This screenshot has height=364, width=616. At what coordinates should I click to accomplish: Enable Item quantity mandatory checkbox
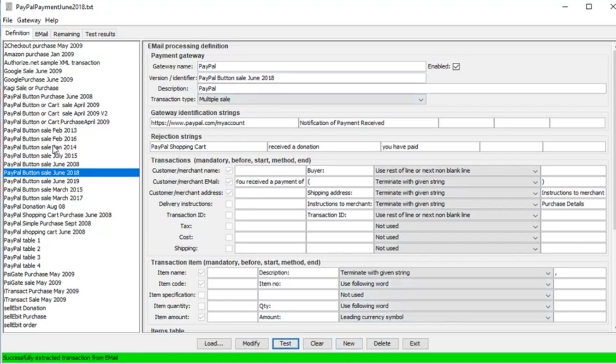(201, 306)
